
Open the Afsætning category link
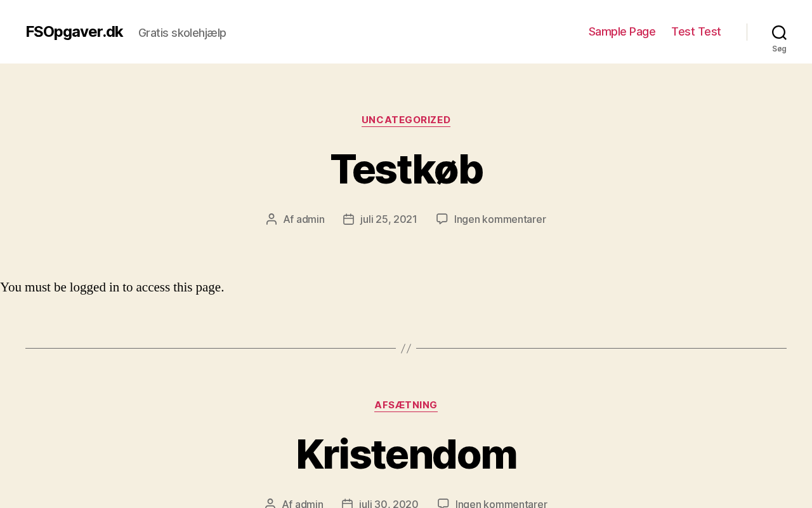tap(406, 405)
